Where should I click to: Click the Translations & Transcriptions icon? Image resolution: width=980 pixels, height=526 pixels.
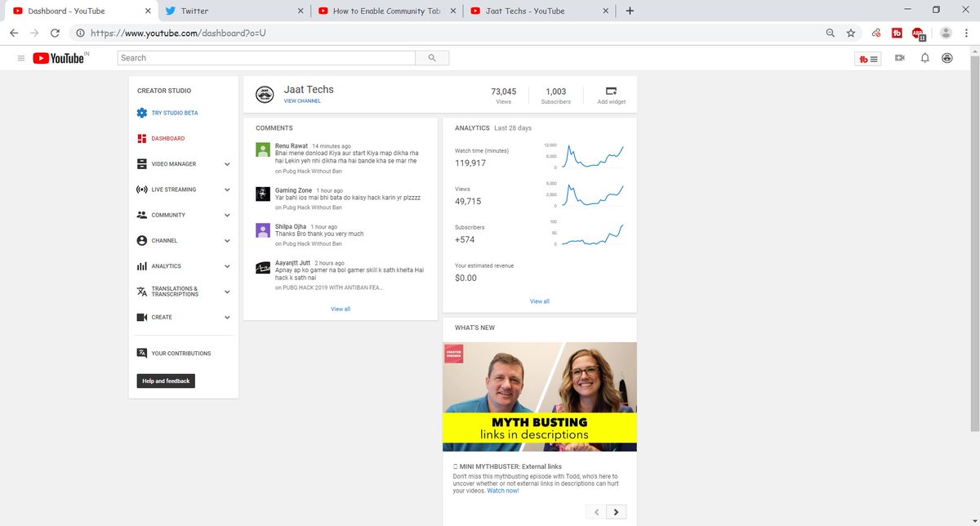point(142,292)
